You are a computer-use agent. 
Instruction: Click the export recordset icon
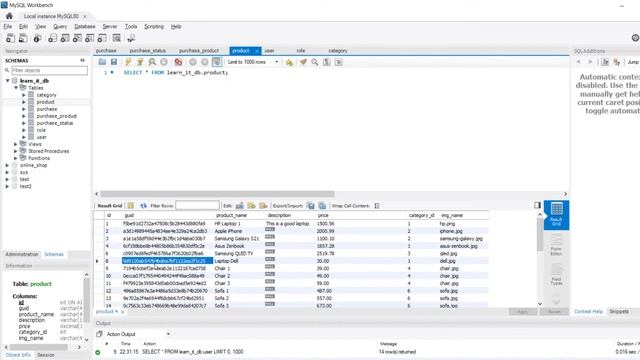[x=311, y=206]
